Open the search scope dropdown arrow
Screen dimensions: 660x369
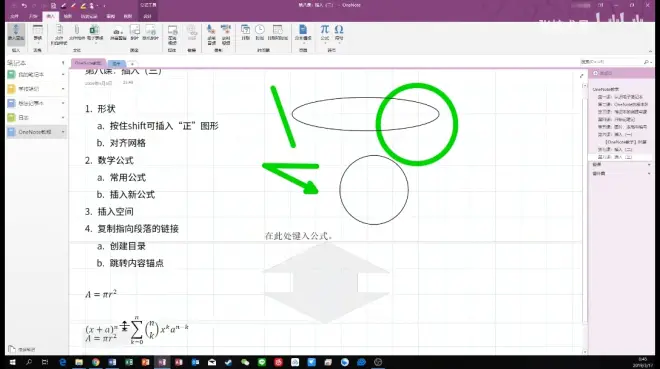coord(652,62)
